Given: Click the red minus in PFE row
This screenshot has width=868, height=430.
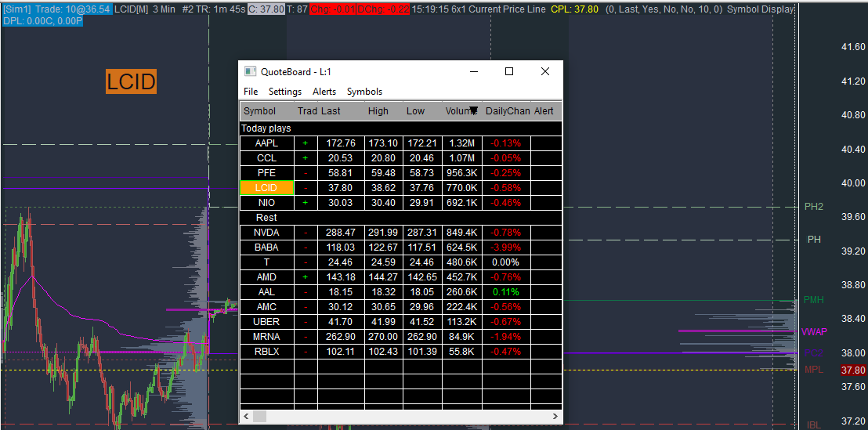Looking at the screenshot, I should (x=306, y=173).
